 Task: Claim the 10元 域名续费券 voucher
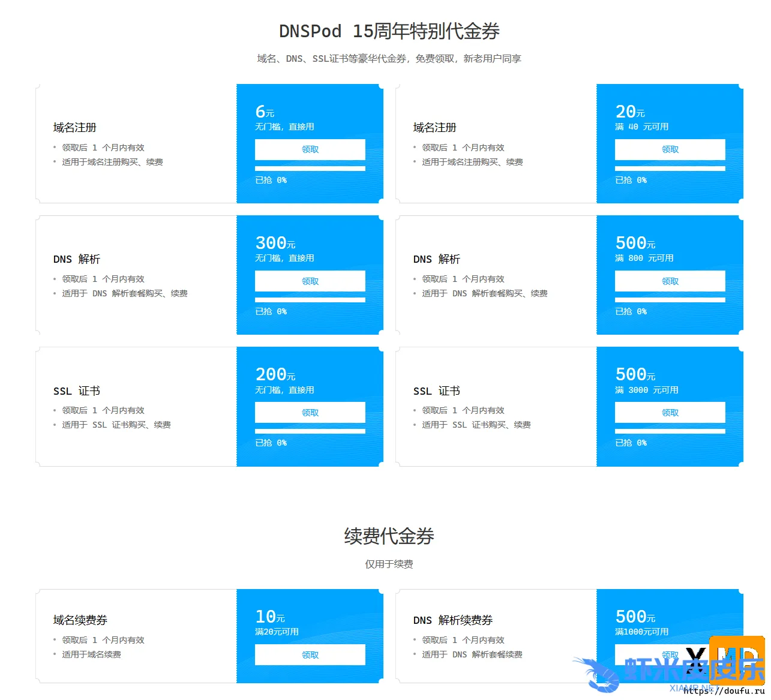[310, 655]
